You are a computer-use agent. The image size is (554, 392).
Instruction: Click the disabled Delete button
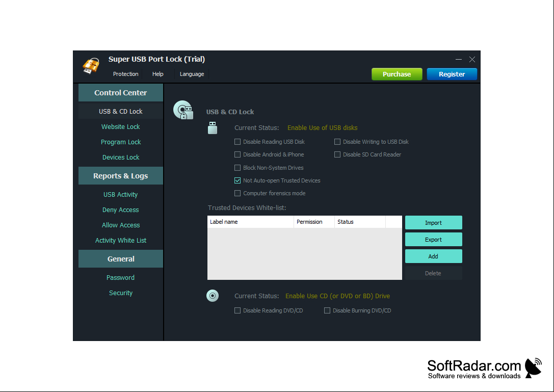[433, 273]
